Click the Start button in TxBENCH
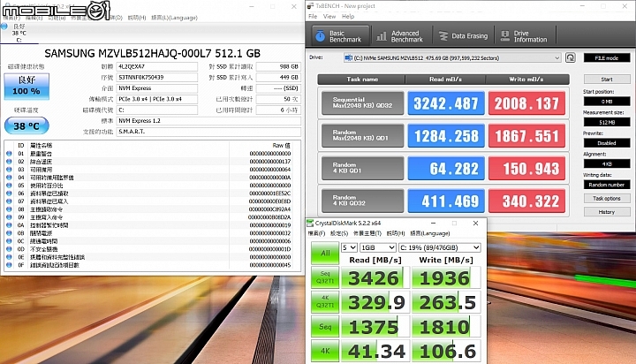Screen dimensions: 636x364 (607, 80)
